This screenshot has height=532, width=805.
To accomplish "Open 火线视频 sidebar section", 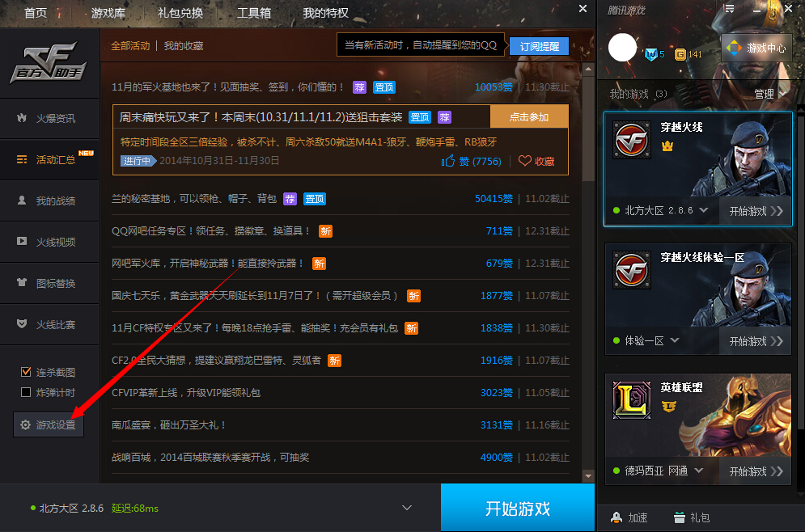I will [x=49, y=242].
